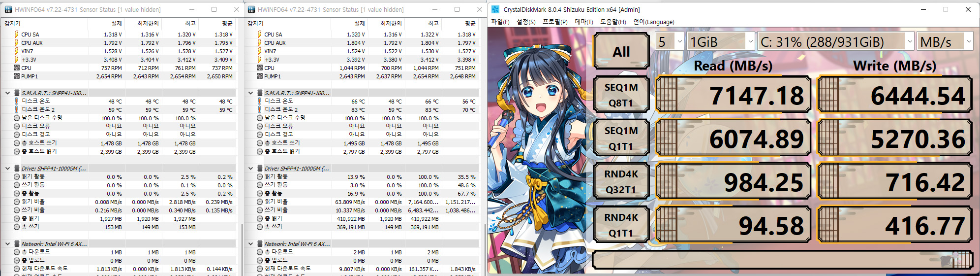Click 평균 column header in right HWiNFO window
This screenshot has width=980, height=276.
[460, 23]
